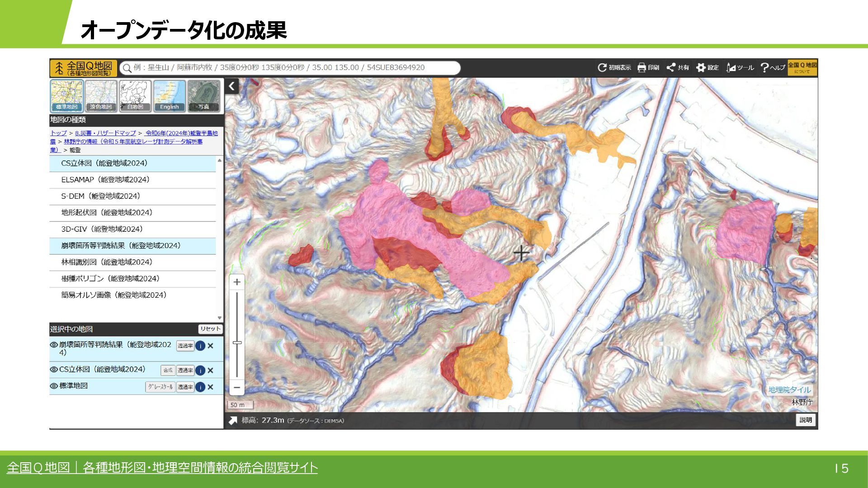Click the リセット button
The width and height of the screenshot is (868, 488).
coord(210,329)
